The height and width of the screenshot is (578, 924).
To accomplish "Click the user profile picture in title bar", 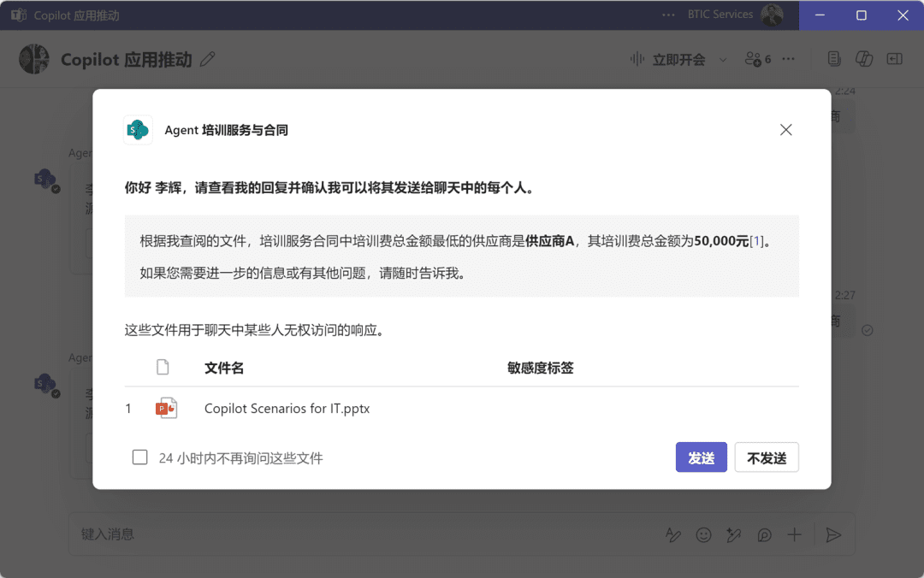I will 772,15.
